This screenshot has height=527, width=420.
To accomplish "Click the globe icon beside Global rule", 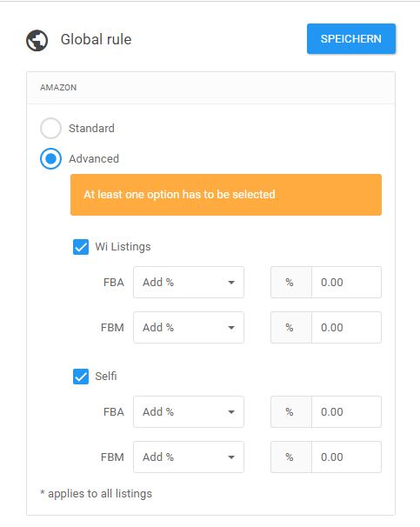I will [37, 40].
